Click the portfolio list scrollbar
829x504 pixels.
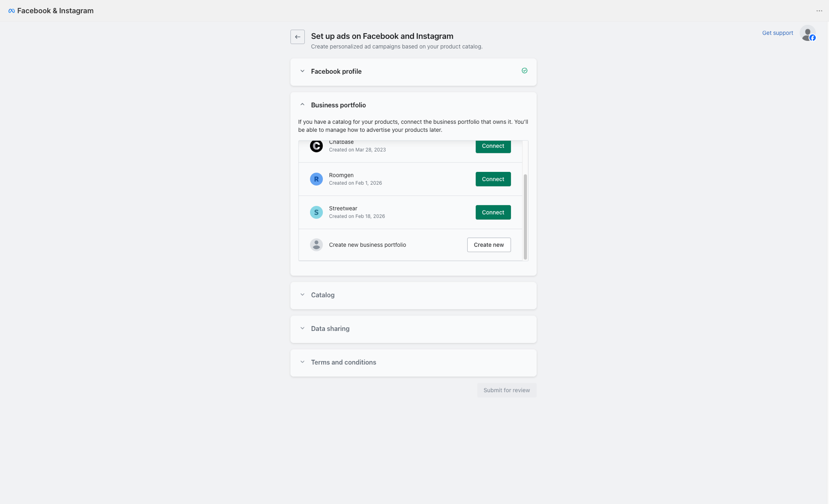coord(525,217)
